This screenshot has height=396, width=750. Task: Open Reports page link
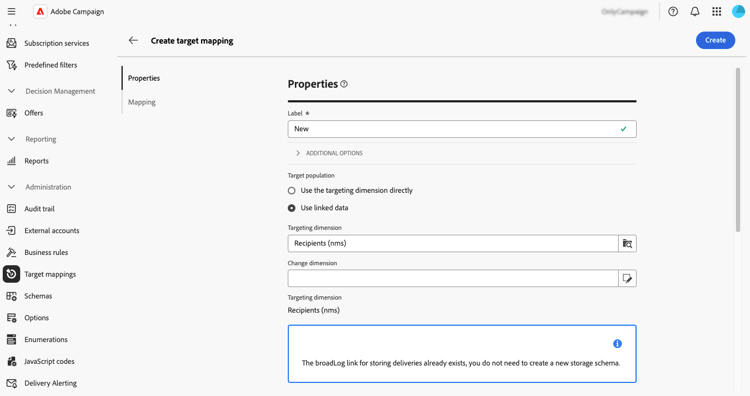pos(36,161)
